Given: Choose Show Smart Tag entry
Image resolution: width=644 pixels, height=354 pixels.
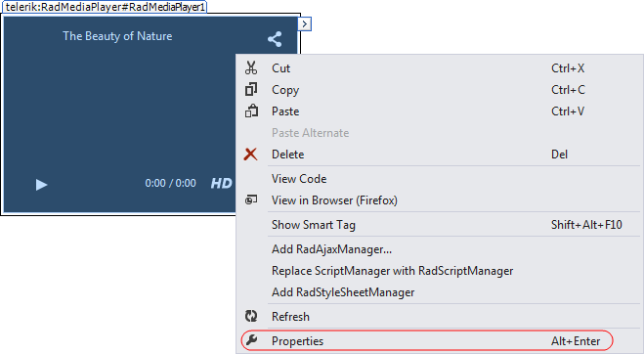Looking at the screenshot, I should coord(440,225).
